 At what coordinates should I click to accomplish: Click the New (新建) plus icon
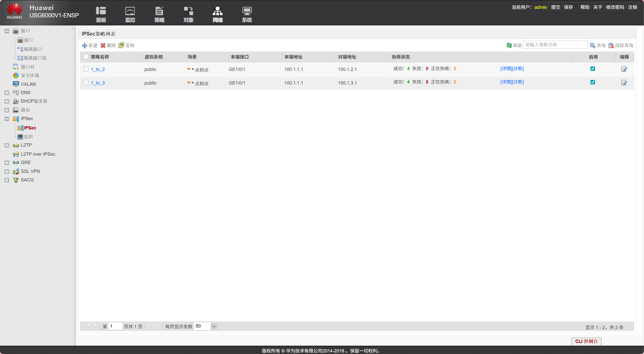[x=84, y=45]
